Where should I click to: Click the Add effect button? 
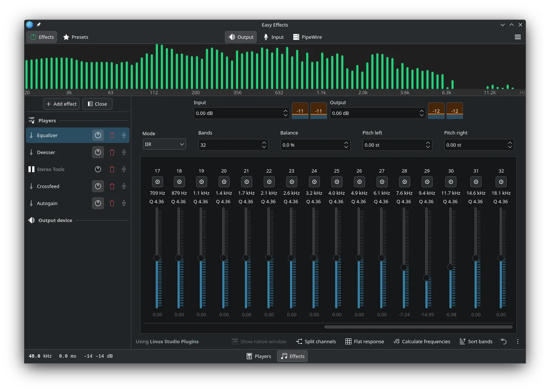[61, 104]
